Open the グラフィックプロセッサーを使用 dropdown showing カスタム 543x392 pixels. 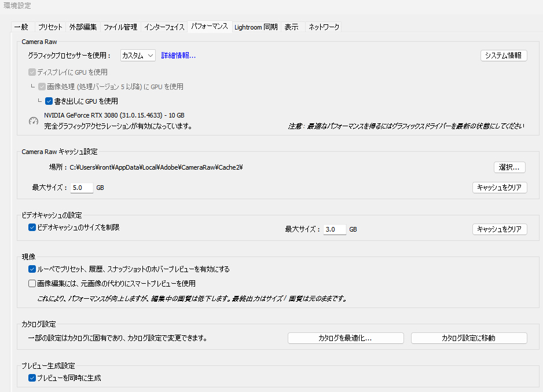137,55
